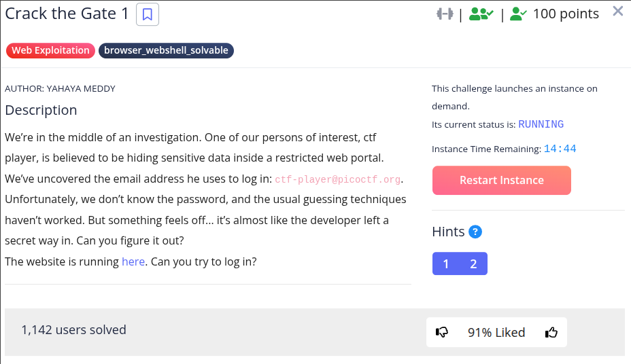Open the 'here' website link
The image size is (631, 364).
point(133,261)
